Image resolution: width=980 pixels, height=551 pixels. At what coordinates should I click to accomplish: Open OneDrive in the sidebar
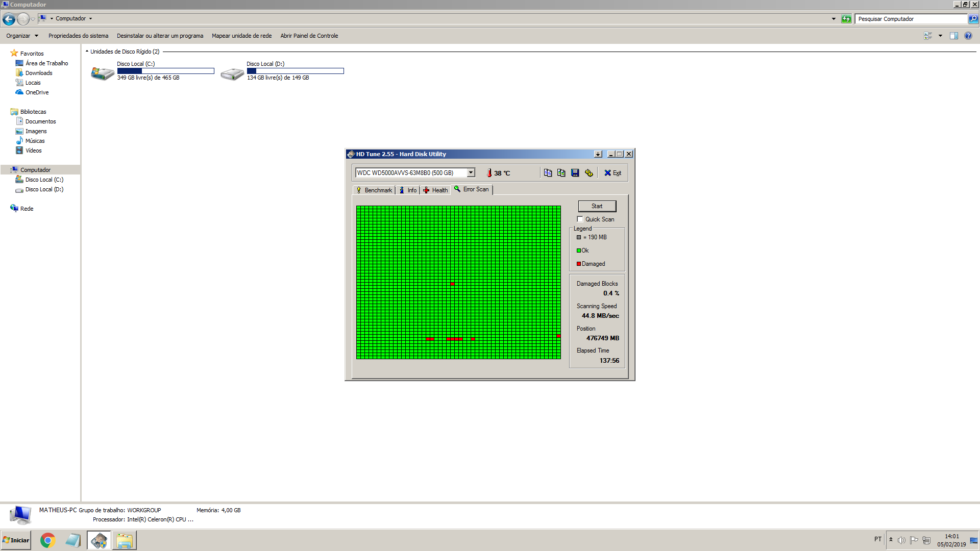coord(37,92)
